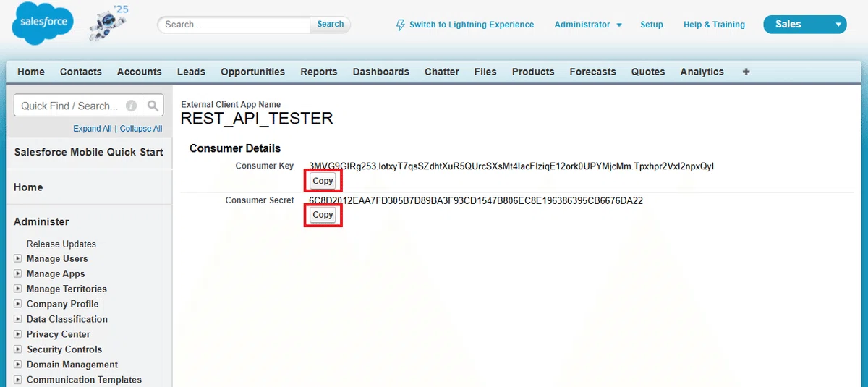
Task: Click the Manage Users label
Action: pyautogui.click(x=57, y=258)
